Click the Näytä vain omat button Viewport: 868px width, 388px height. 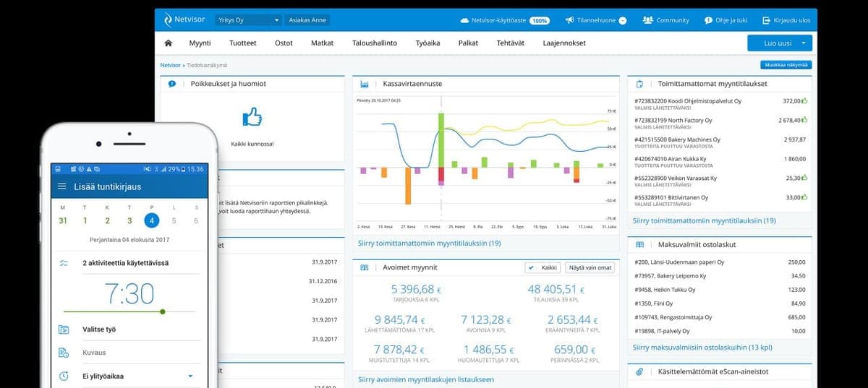pyautogui.click(x=590, y=267)
